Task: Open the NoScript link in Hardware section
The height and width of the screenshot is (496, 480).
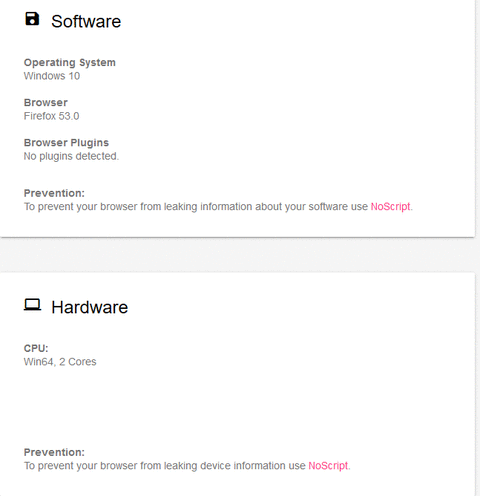Action: pyautogui.click(x=328, y=466)
